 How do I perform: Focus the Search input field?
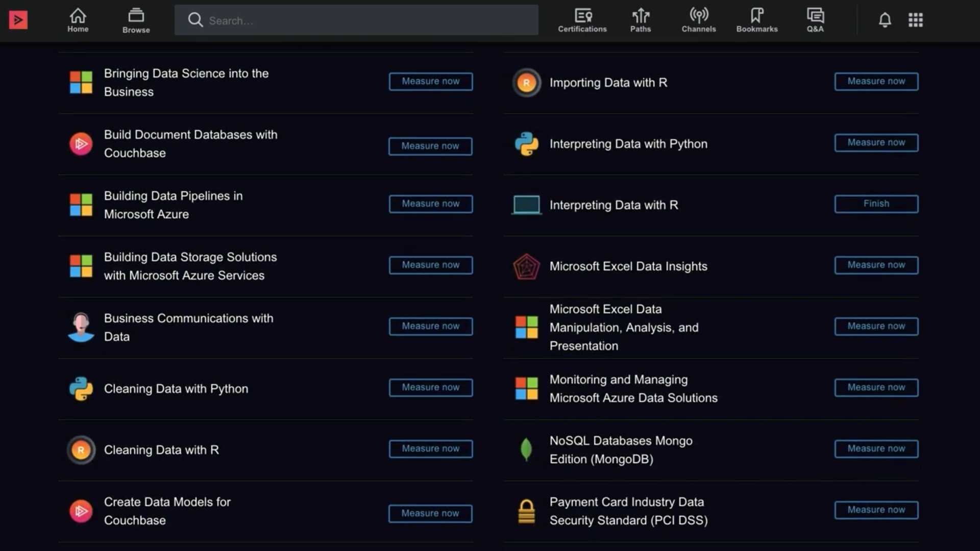pyautogui.click(x=356, y=20)
